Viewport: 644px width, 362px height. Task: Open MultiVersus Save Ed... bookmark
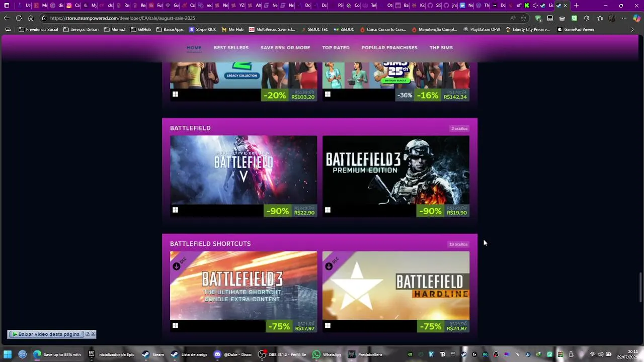pyautogui.click(x=272, y=30)
